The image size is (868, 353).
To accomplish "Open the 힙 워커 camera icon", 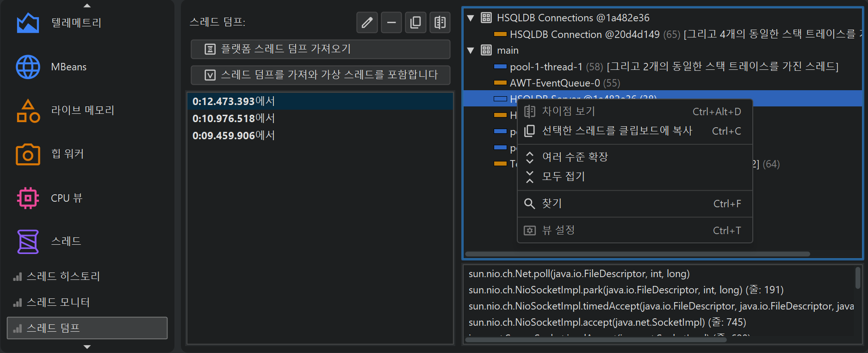I will 28,154.
